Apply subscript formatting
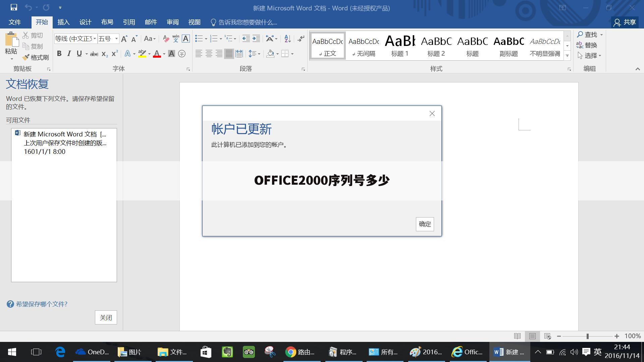The width and height of the screenshot is (644, 362). click(105, 54)
